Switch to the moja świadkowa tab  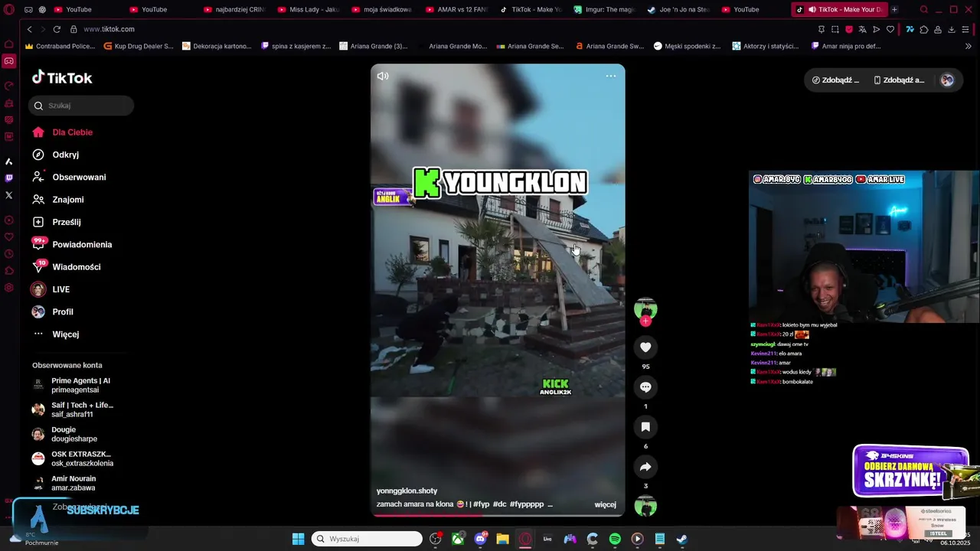pyautogui.click(x=381, y=9)
